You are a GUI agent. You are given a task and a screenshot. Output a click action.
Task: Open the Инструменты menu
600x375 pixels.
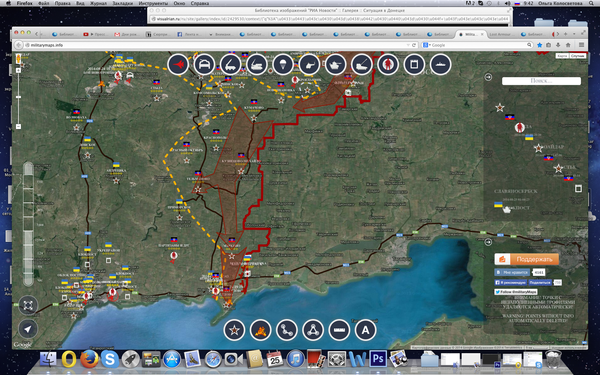150,3
